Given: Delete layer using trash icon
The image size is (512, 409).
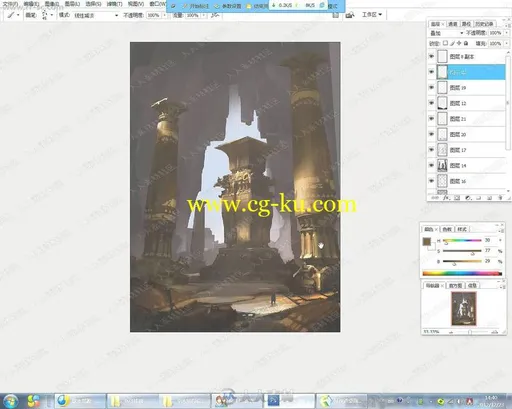Looking at the screenshot, I should [x=500, y=198].
